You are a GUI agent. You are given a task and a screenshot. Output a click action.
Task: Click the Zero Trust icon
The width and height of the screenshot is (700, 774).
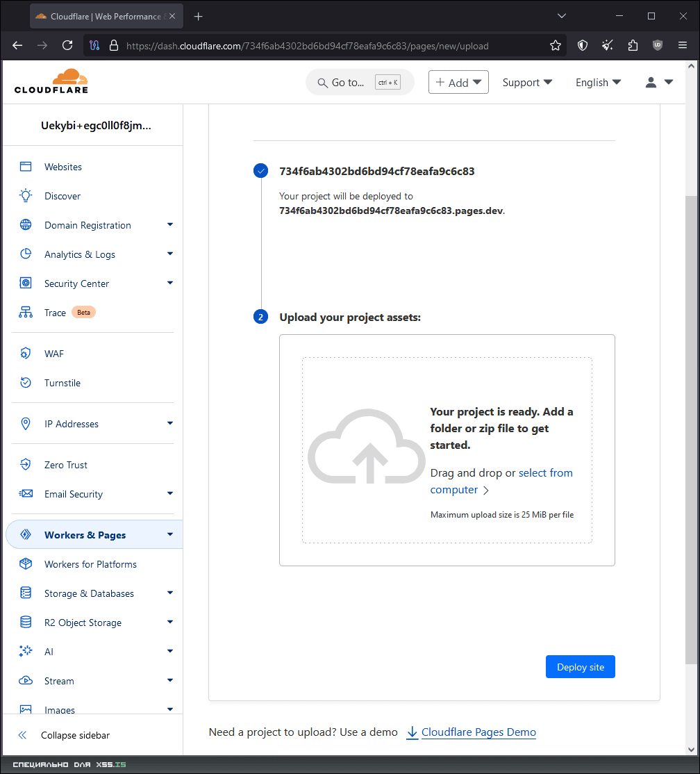[26, 465]
